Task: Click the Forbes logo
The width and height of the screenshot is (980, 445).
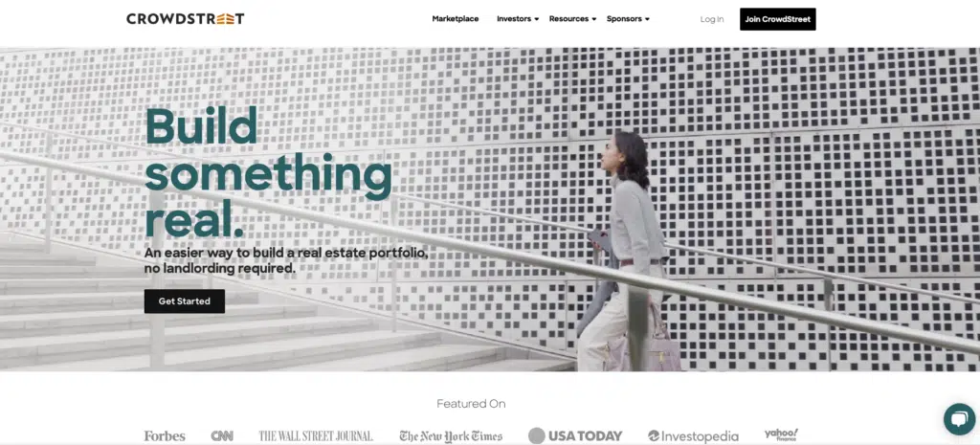Action: [165, 435]
